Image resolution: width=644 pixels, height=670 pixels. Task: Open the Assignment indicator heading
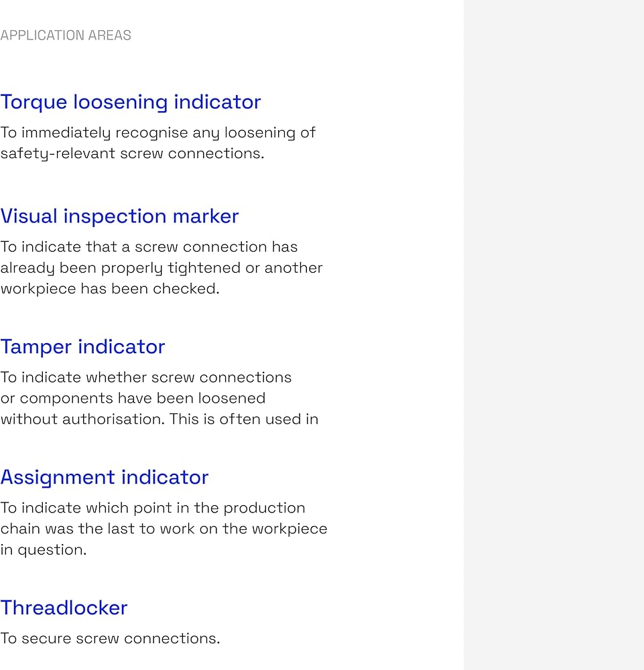[105, 478]
